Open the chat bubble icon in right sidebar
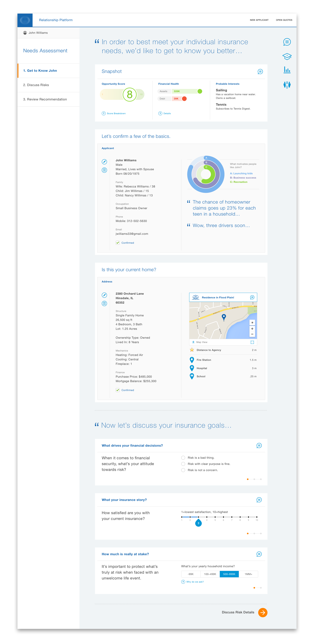The height and width of the screenshot is (644, 314). coord(287,42)
